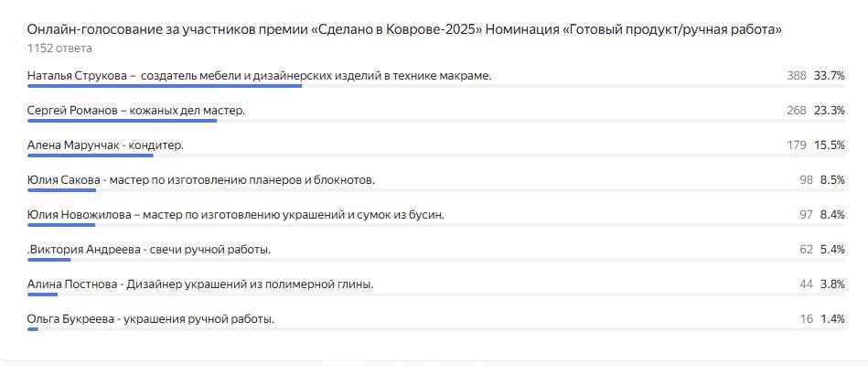Image resolution: width=868 pixels, height=386 pixels.
Task: Click Наталья Струкова's blue progress bar
Action: point(165,86)
